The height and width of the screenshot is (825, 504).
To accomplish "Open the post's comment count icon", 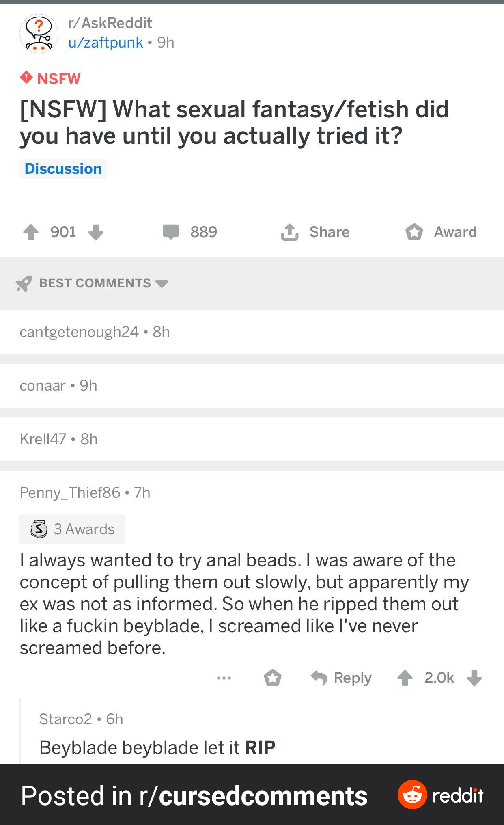I will pos(171,232).
